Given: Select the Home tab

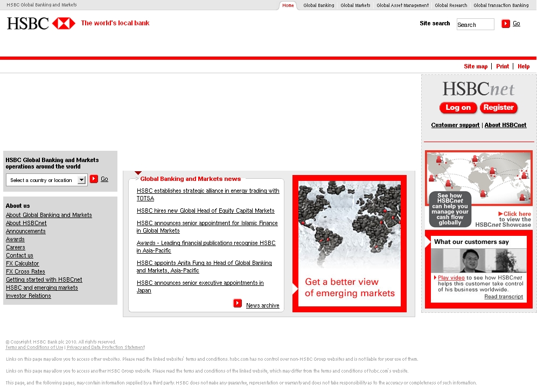Looking at the screenshot, I should click(x=288, y=5).
